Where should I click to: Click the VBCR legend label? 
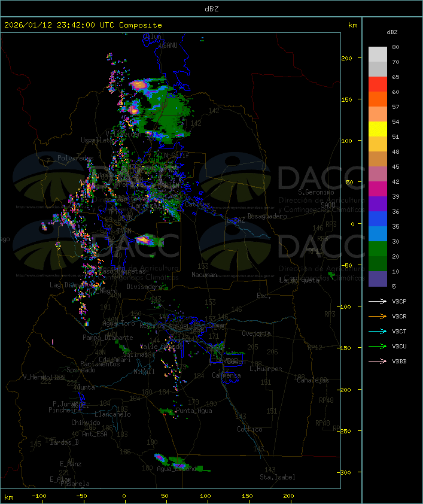[399, 316]
